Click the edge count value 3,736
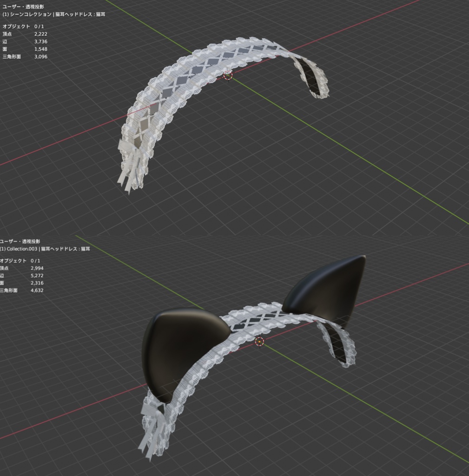 point(41,41)
